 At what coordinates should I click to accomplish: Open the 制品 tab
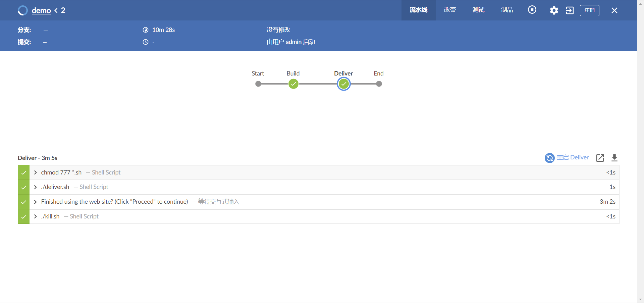(506, 10)
